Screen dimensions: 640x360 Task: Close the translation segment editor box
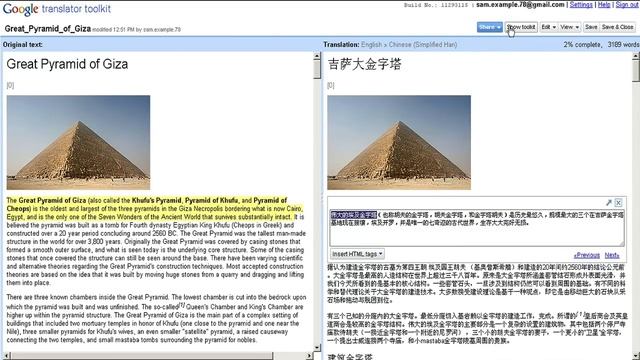[619, 202]
